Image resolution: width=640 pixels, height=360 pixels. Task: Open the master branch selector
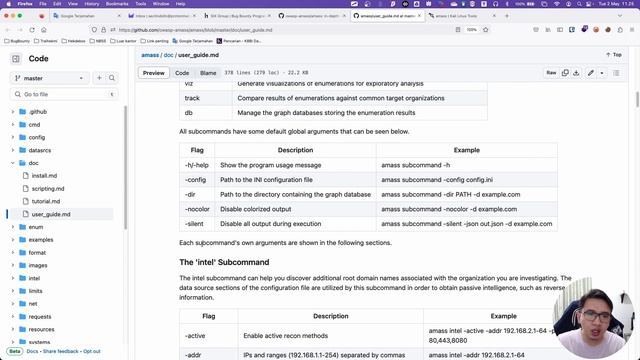point(49,78)
